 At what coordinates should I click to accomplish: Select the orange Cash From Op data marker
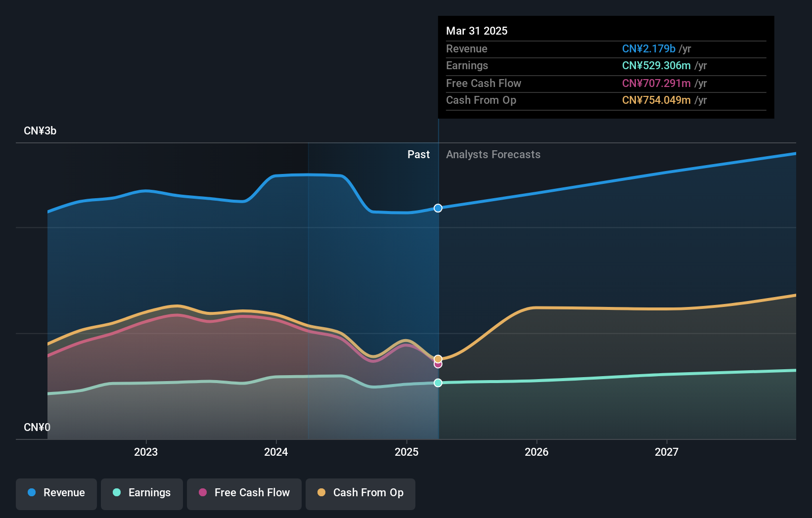438,359
